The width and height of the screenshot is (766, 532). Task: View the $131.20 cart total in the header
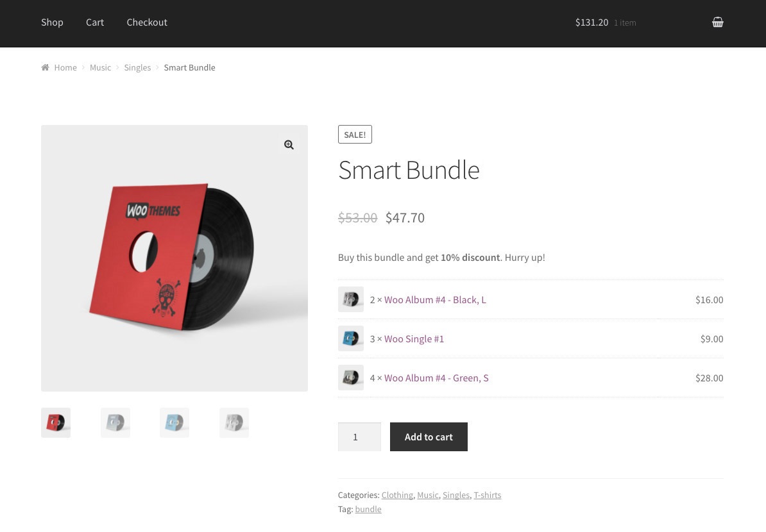592,22
